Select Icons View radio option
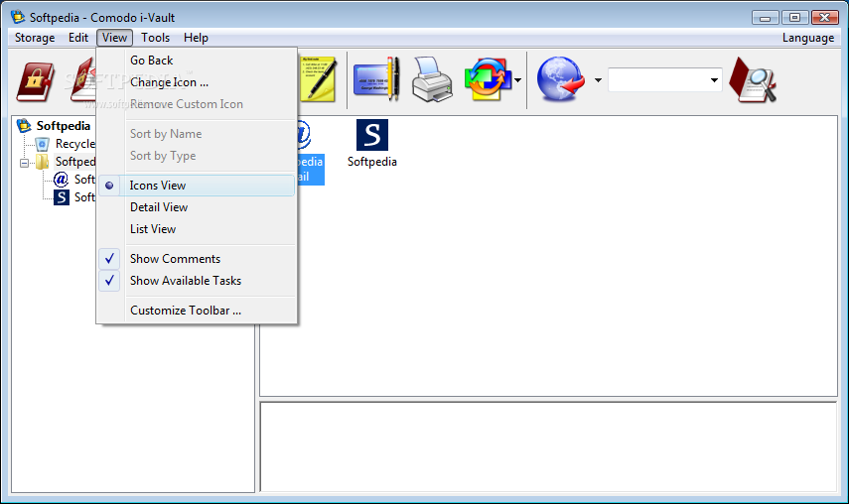Screen dimensions: 849x504 coord(197,186)
